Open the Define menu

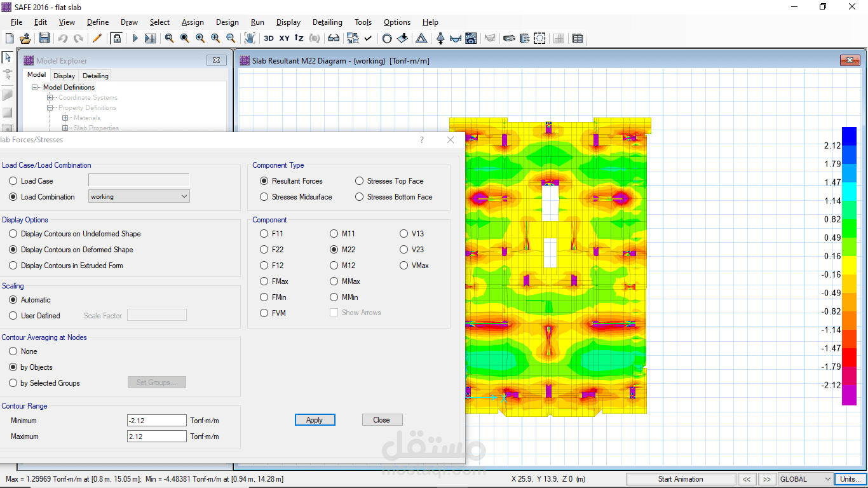[x=98, y=22]
